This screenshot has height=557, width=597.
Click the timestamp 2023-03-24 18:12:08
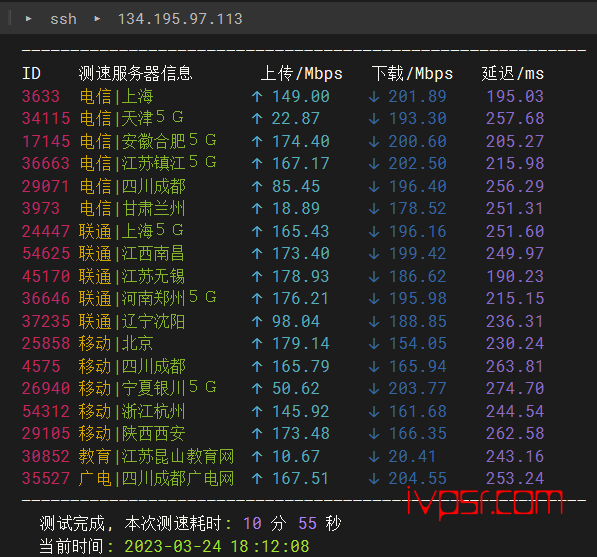tap(217, 546)
